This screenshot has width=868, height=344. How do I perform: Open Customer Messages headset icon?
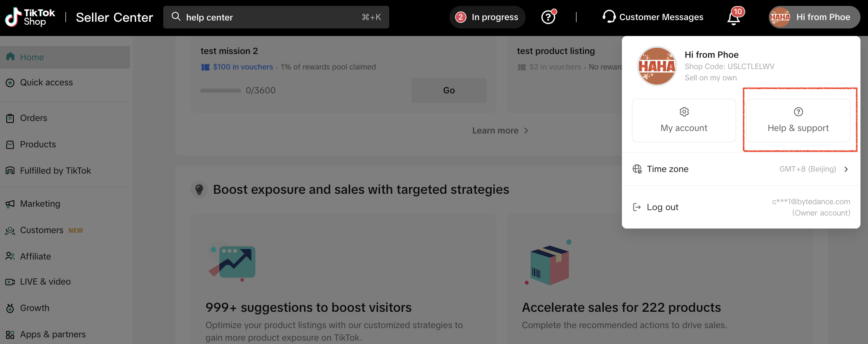click(x=609, y=17)
